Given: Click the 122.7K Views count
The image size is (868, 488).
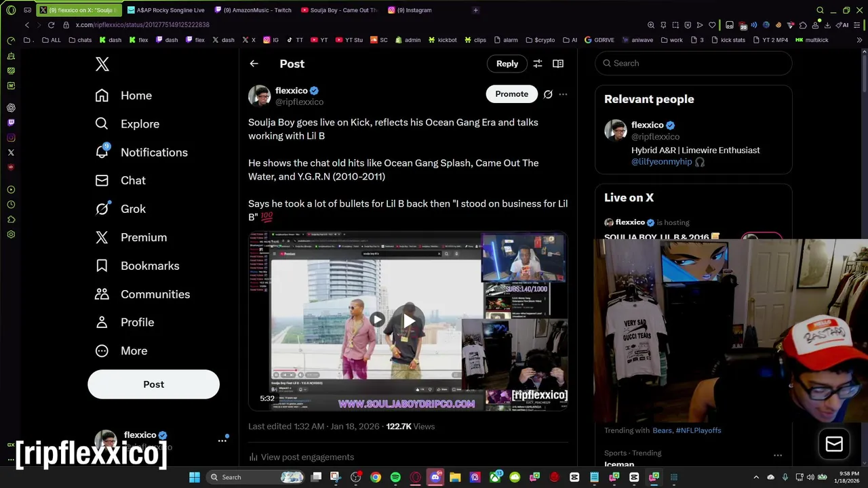Looking at the screenshot, I should tap(410, 426).
